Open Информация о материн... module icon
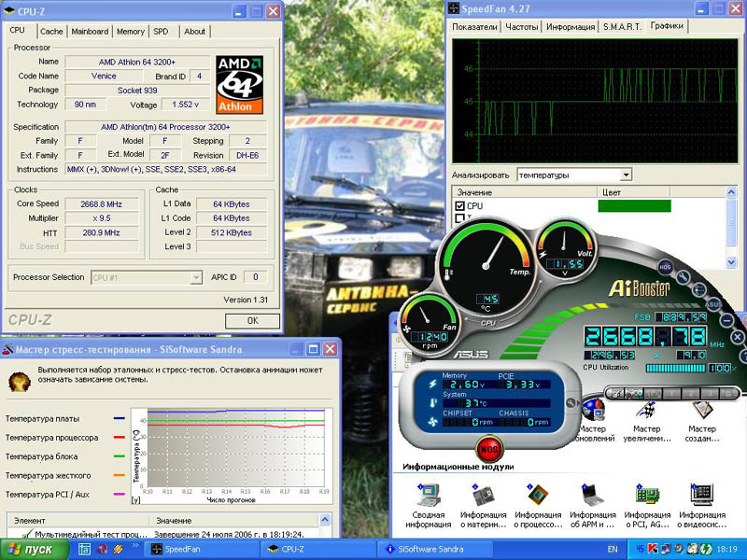747x560 pixels. [x=483, y=506]
